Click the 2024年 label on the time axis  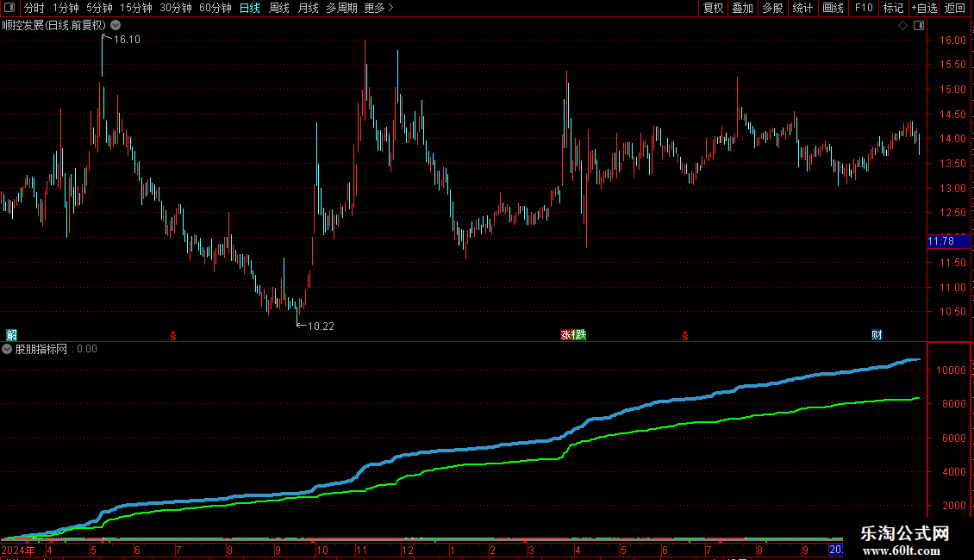point(18,550)
